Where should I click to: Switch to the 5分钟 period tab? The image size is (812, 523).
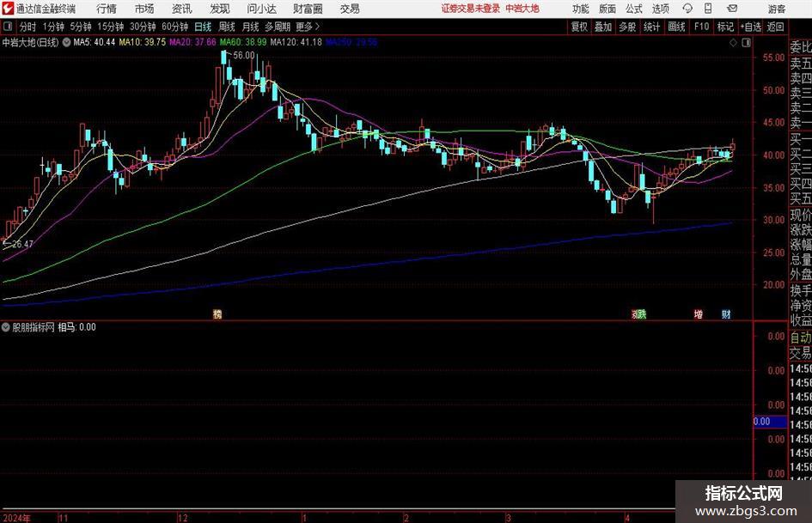(x=80, y=27)
